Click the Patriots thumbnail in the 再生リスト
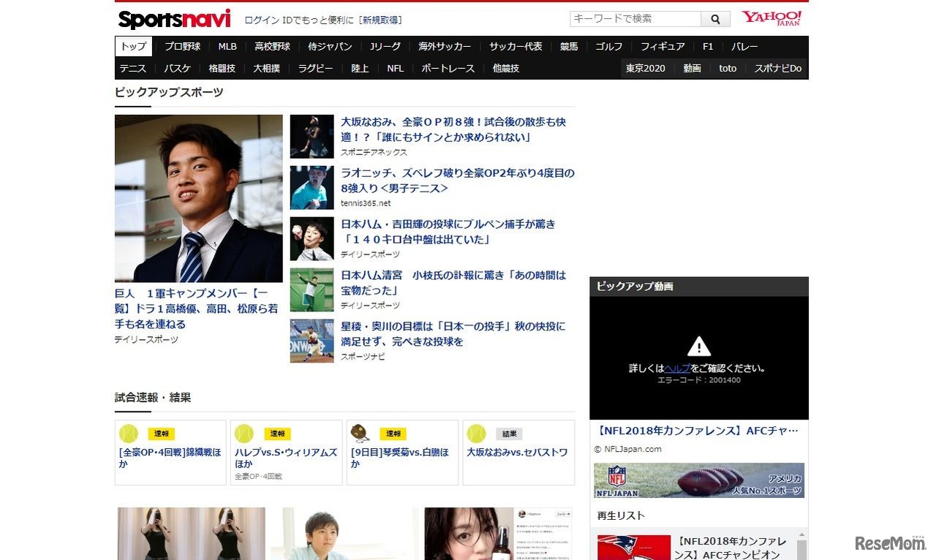The width and height of the screenshot is (936, 560). (634, 548)
